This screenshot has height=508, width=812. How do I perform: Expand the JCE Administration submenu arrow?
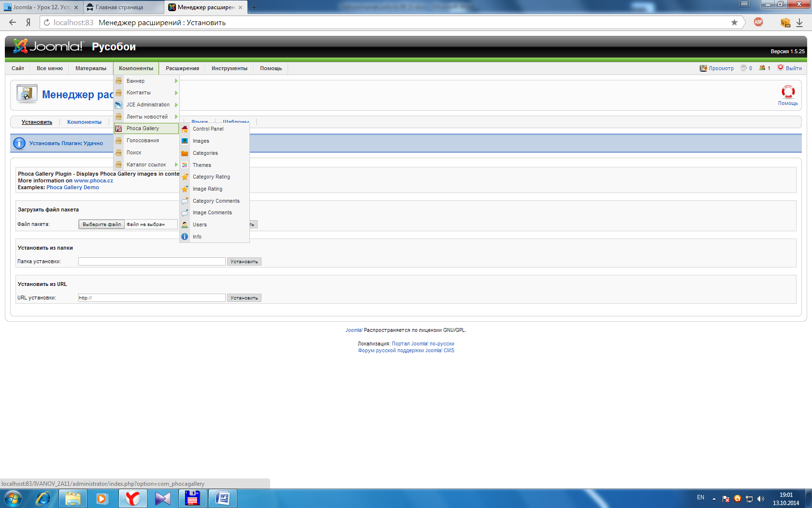pyautogui.click(x=176, y=105)
